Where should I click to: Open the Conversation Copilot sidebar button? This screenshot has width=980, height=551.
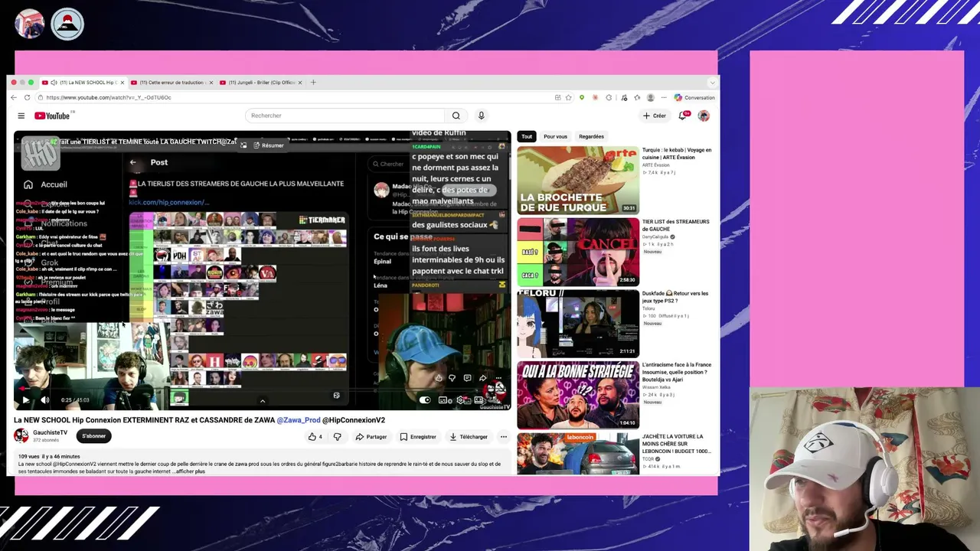tap(694, 97)
